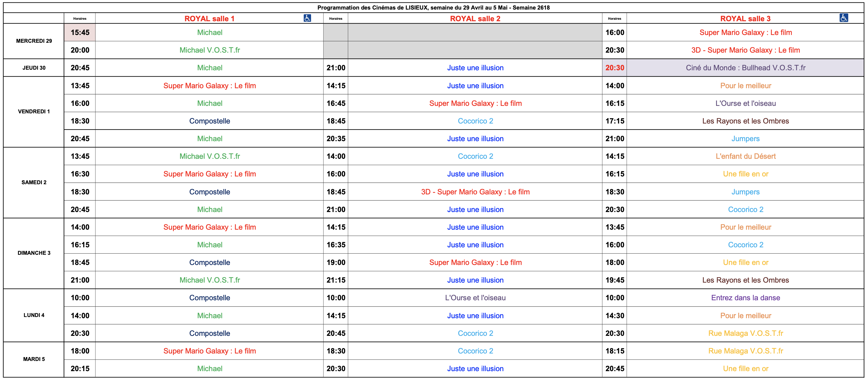
Task: Click wheelchair accessibility icon for salle 1
Action: point(307,18)
